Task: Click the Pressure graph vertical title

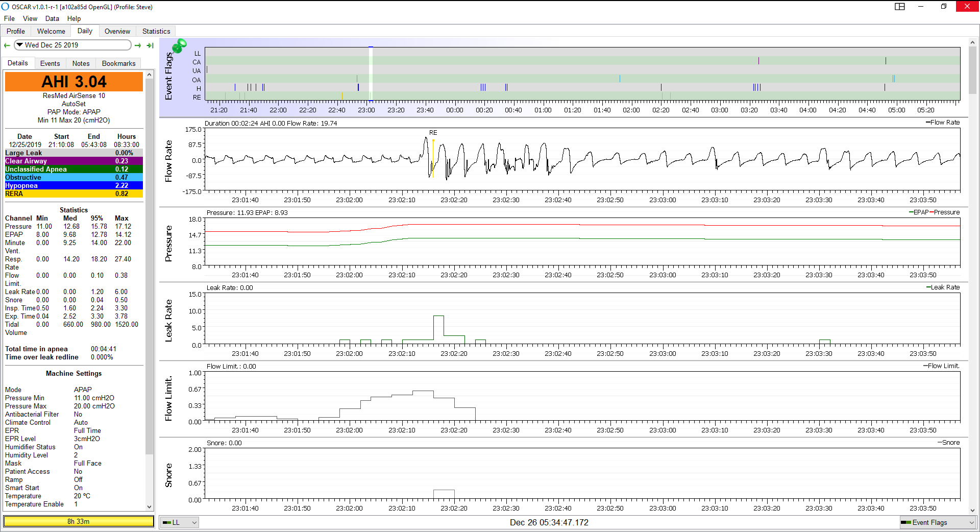Action: point(168,244)
